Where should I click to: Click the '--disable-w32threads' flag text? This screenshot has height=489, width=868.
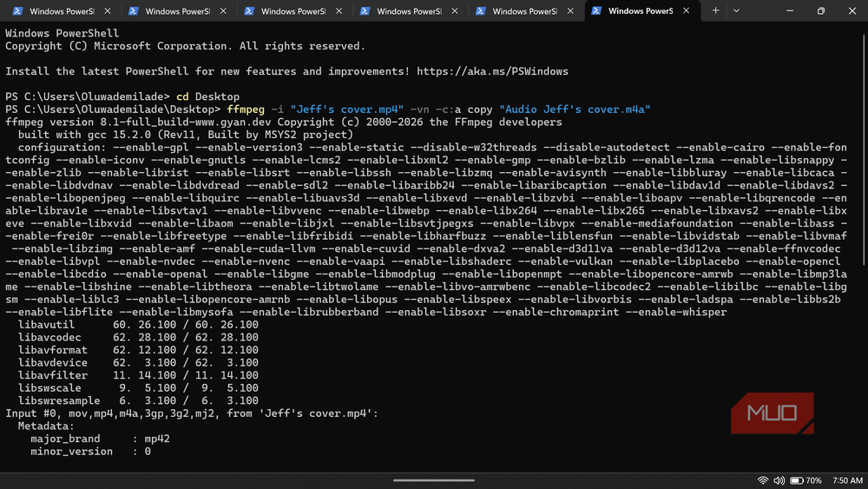coord(473,148)
